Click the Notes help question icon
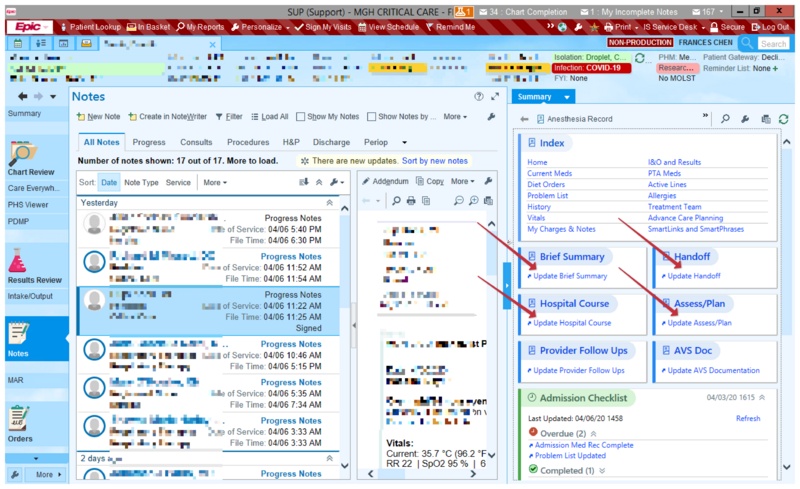Screen dimensions: 800x489 (x=479, y=96)
